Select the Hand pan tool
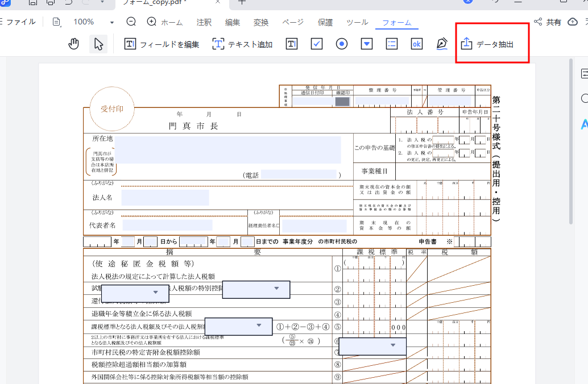 [73, 44]
